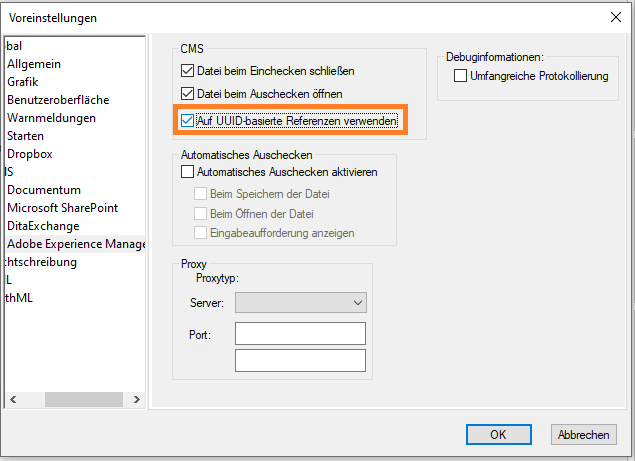Click the empty field below Port
Image resolution: width=635 pixels, height=461 pixels.
(x=300, y=360)
